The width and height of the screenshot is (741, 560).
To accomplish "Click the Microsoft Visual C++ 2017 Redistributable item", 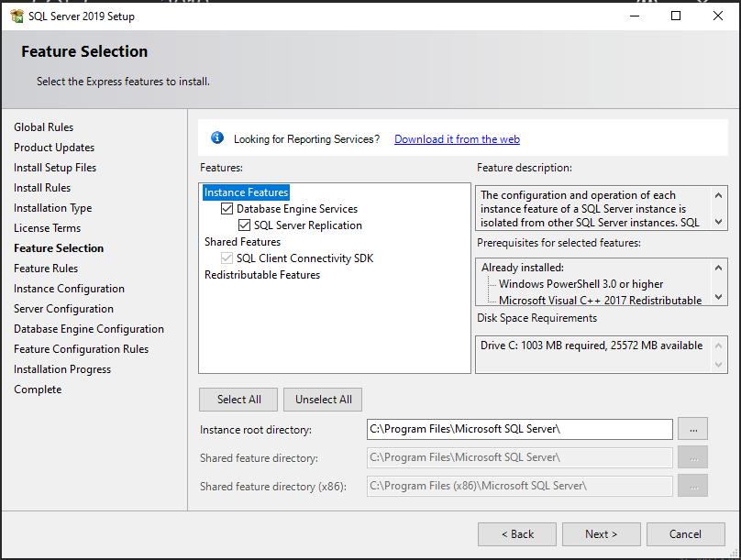I will tap(600, 301).
